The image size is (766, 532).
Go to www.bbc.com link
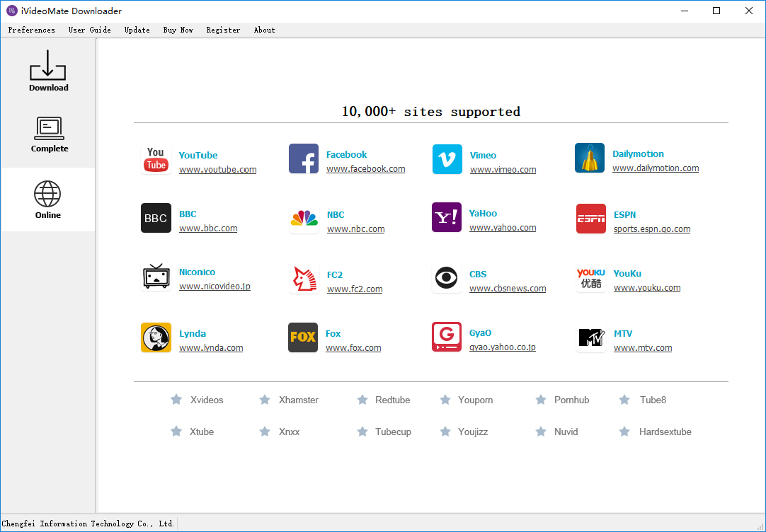coord(208,228)
